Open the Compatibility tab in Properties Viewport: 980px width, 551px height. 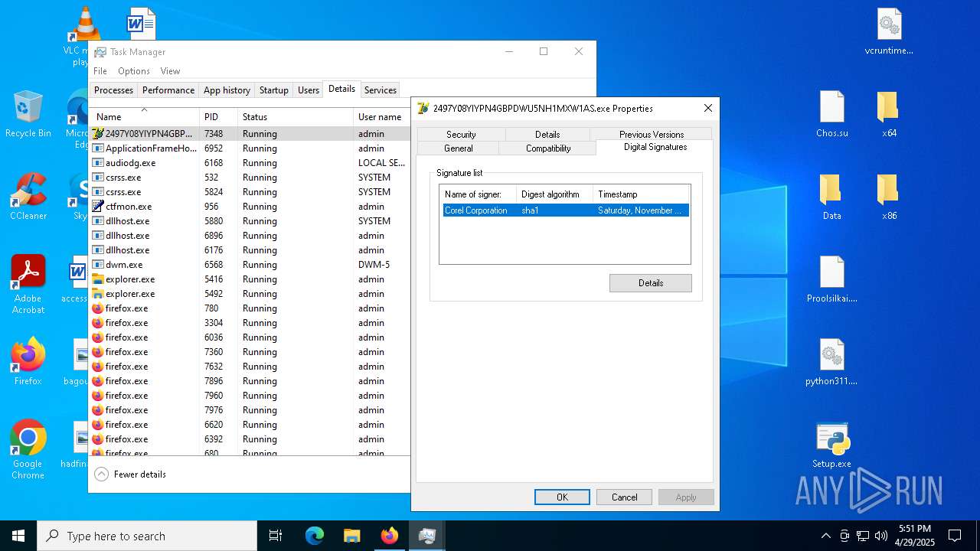(548, 148)
